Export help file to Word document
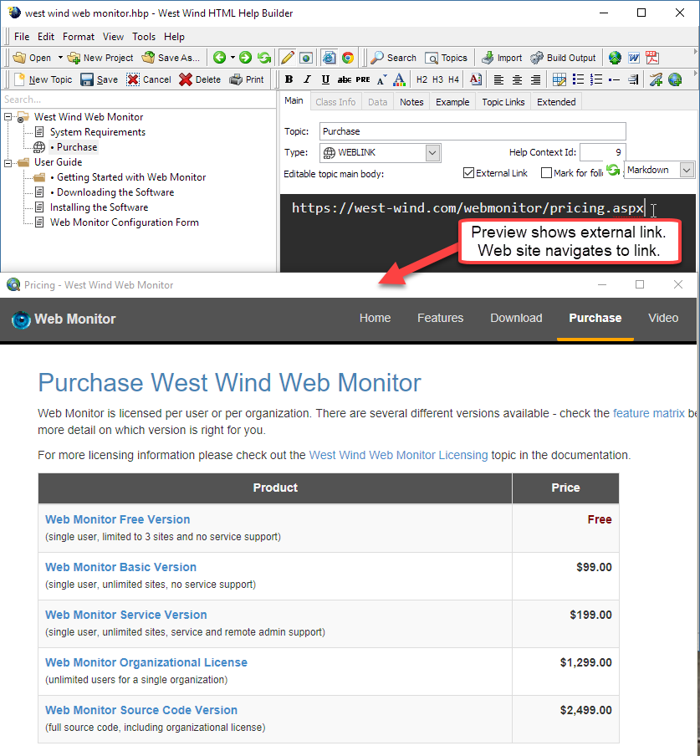 tap(633, 58)
